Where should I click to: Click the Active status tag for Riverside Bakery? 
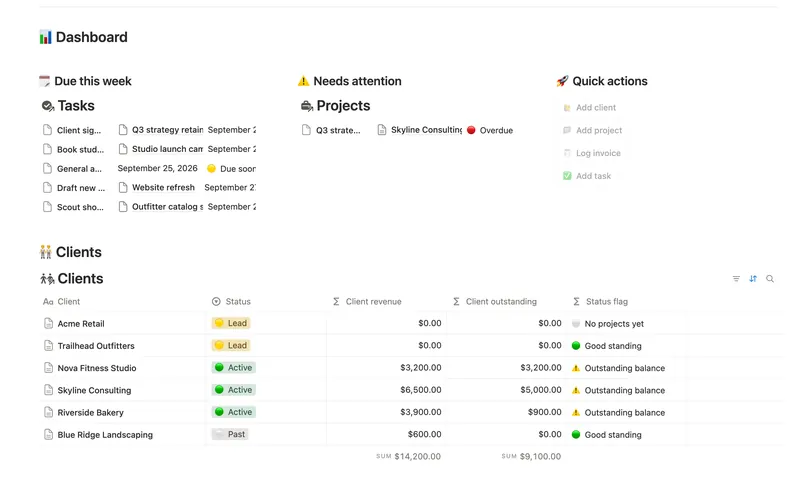pos(234,412)
